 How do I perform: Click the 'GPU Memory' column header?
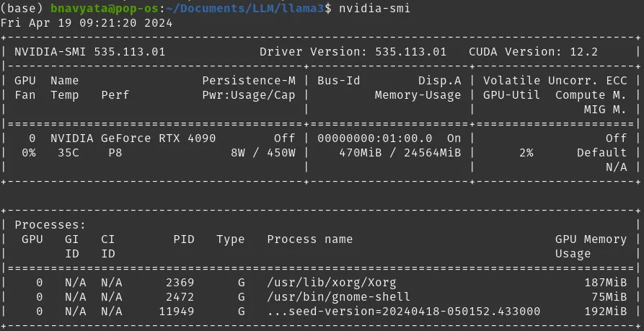[591, 239]
